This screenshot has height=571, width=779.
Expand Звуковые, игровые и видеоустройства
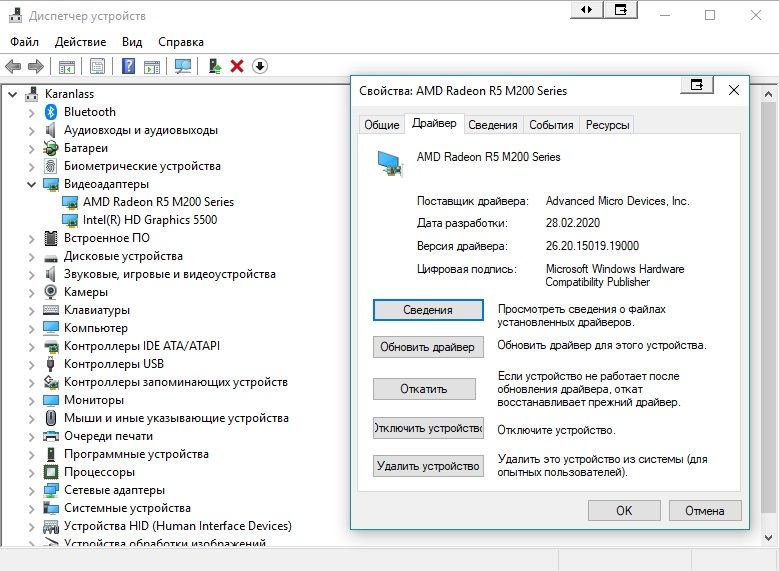pos(32,275)
